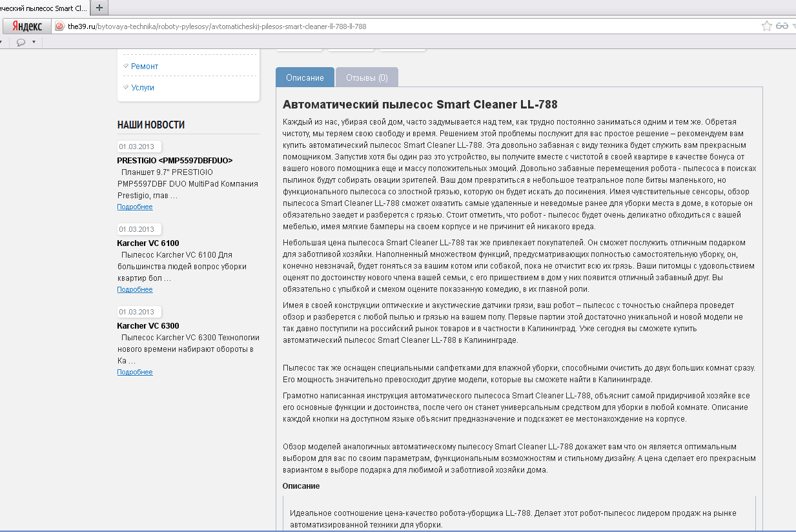Click Подробнее under the PRESTIGIO news item

(135, 207)
